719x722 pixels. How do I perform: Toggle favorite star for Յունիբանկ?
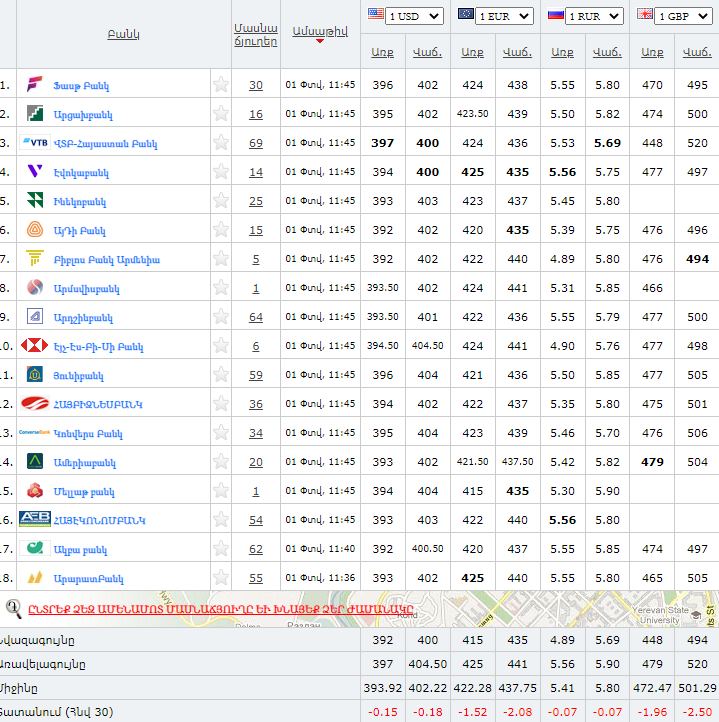[221, 374]
